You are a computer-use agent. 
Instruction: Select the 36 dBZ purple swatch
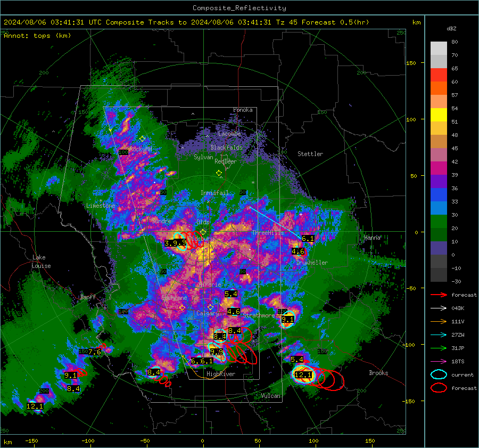439,181
